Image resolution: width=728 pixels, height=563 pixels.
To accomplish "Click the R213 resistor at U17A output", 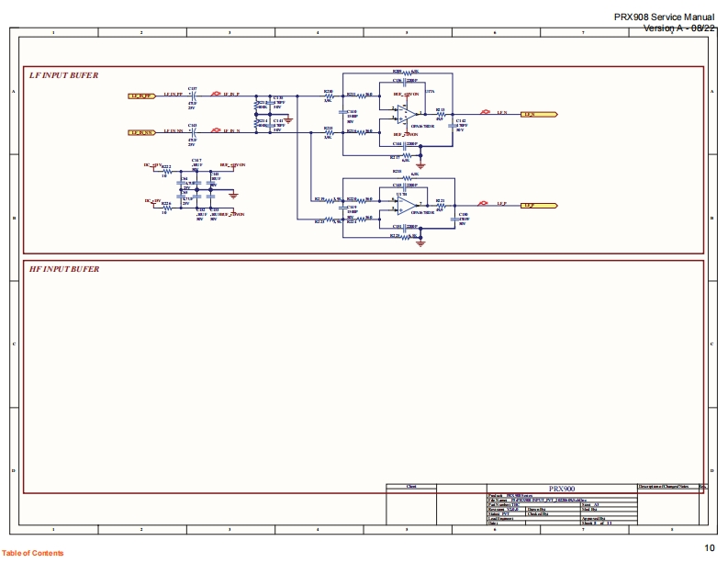I will [440, 115].
